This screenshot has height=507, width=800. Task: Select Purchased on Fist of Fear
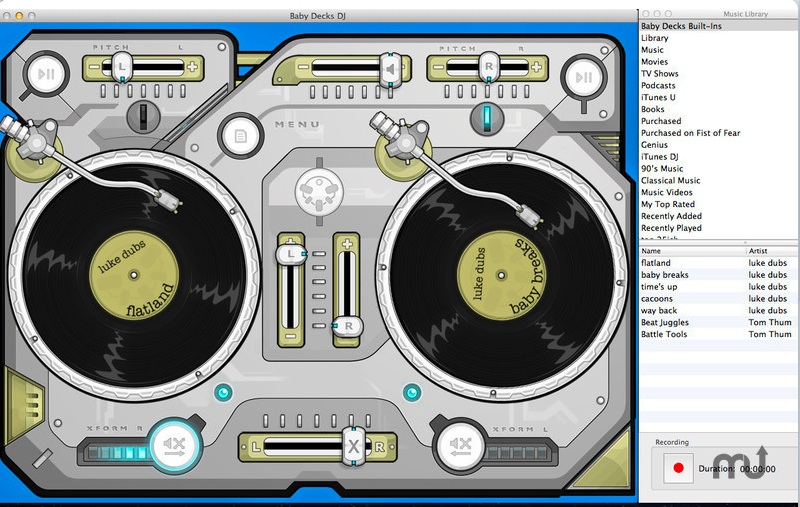(718, 133)
